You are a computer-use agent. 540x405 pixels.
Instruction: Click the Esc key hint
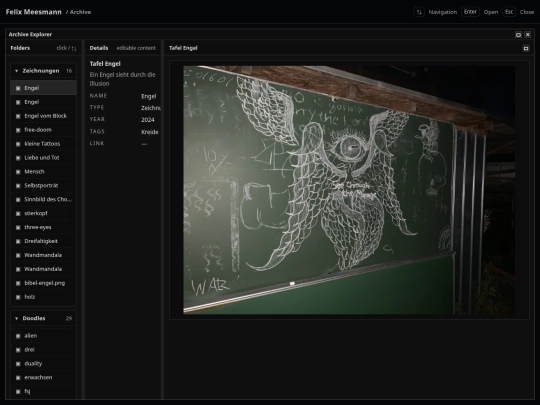[509, 12]
